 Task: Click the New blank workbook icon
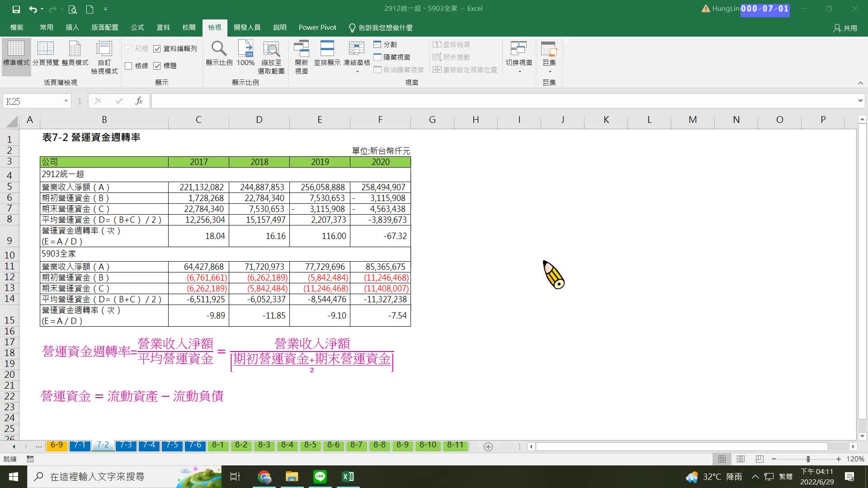[x=90, y=9]
